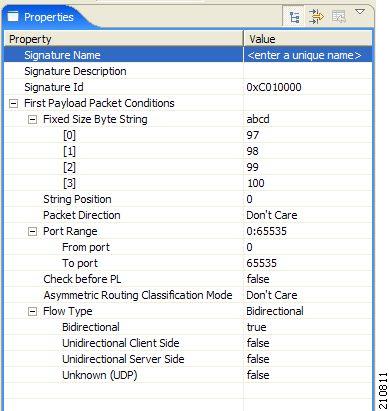Open Asymmetric Routing 'Don't Care' value
This screenshot has width=389, height=411.
pos(272,295)
